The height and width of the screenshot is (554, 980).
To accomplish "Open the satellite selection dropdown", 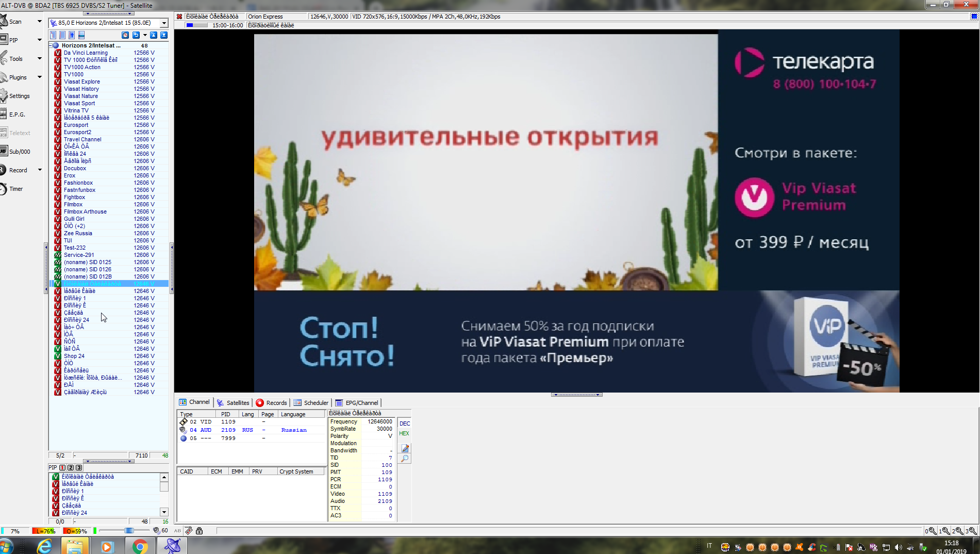I will (x=164, y=23).
